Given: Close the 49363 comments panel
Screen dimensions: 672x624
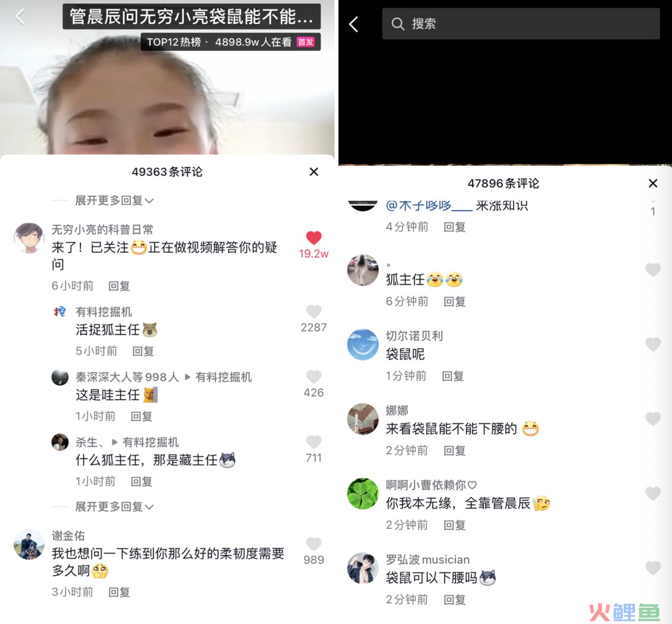Looking at the screenshot, I should (314, 172).
